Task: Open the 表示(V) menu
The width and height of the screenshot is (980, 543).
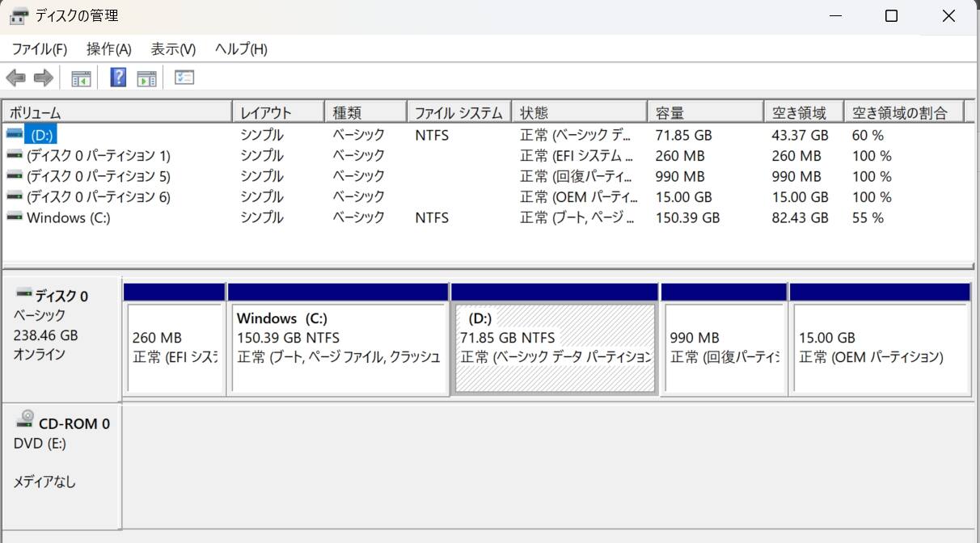Action: coord(173,49)
